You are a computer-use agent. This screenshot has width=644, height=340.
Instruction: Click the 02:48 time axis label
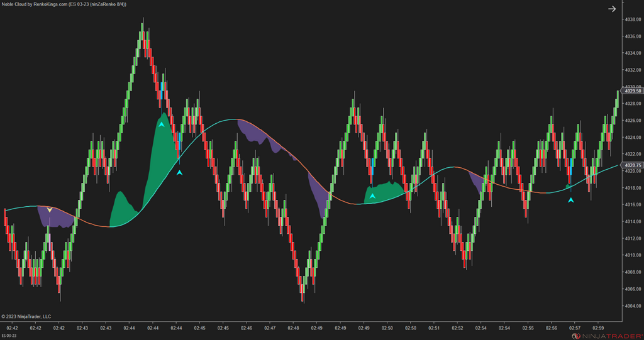coord(293,328)
